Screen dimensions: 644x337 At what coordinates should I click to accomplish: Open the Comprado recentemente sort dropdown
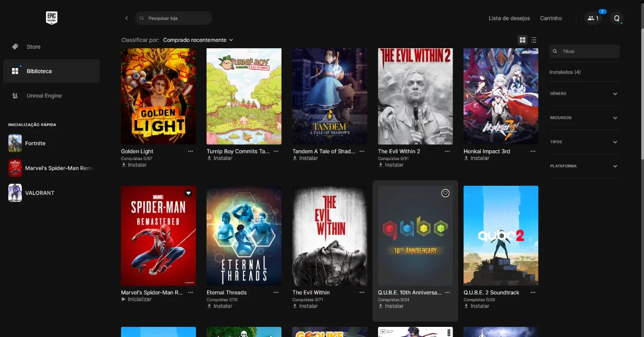coord(198,40)
